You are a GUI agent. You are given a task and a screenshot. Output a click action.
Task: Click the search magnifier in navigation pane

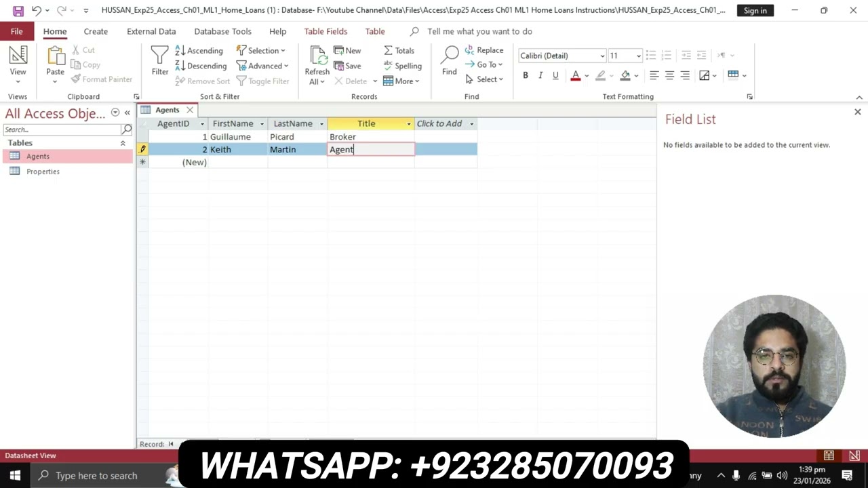point(126,129)
